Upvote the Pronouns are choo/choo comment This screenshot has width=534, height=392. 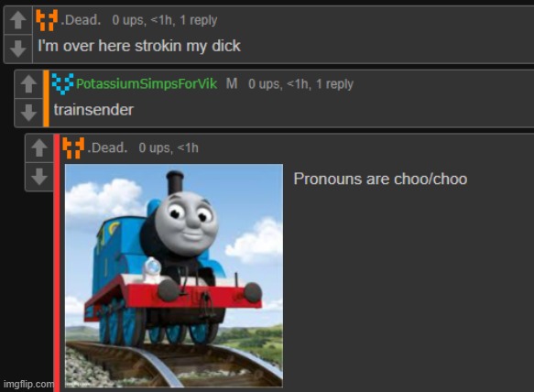pyautogui.click(x=39, y=148)
